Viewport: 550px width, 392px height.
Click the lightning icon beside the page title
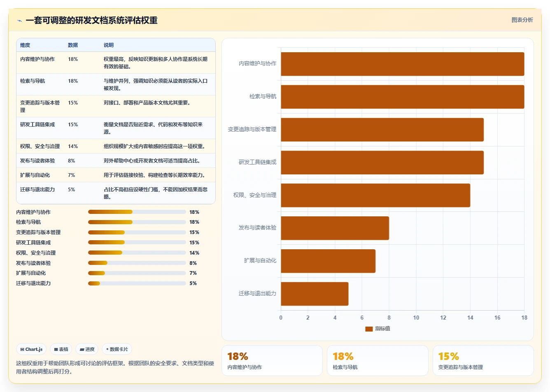(19, 21)
